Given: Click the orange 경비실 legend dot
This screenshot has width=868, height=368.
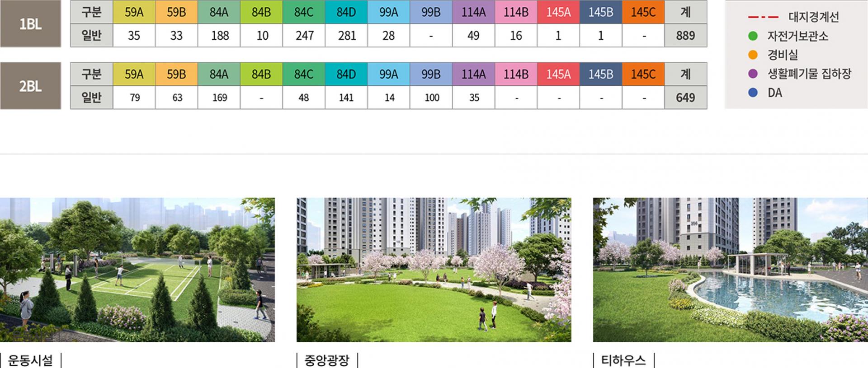Looking at the screenshot, I should point(753,55).
